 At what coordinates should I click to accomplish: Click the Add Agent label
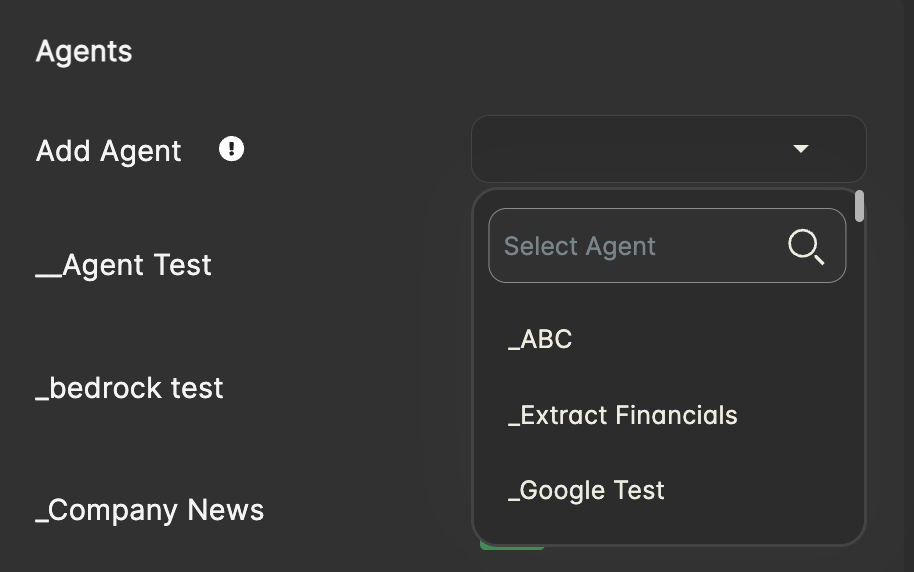[109, 151]
